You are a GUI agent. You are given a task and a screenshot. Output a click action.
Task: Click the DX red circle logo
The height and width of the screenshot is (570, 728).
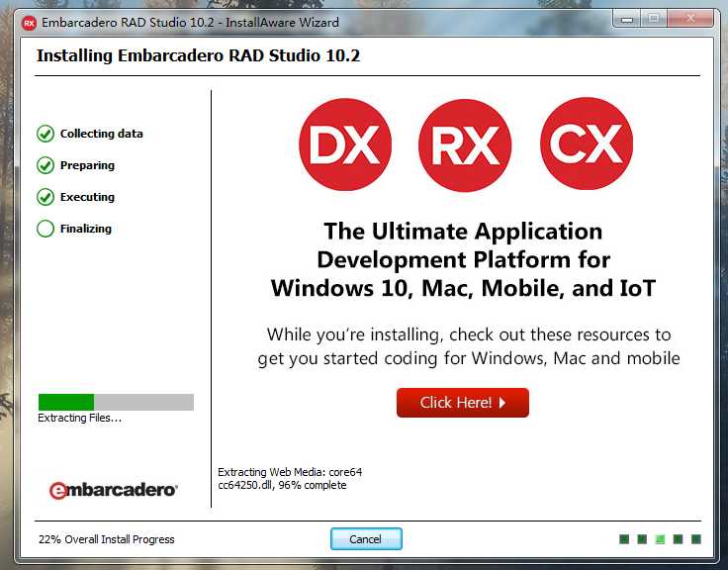coord(345,144)
